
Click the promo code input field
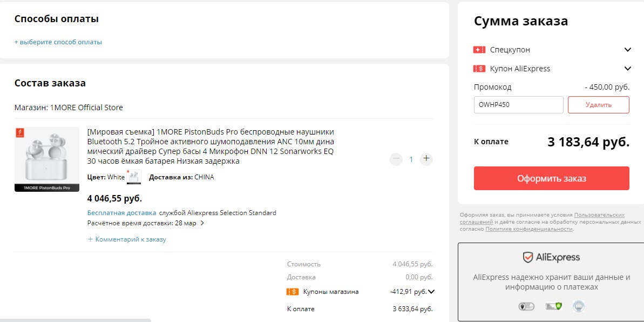click(518, 105)
